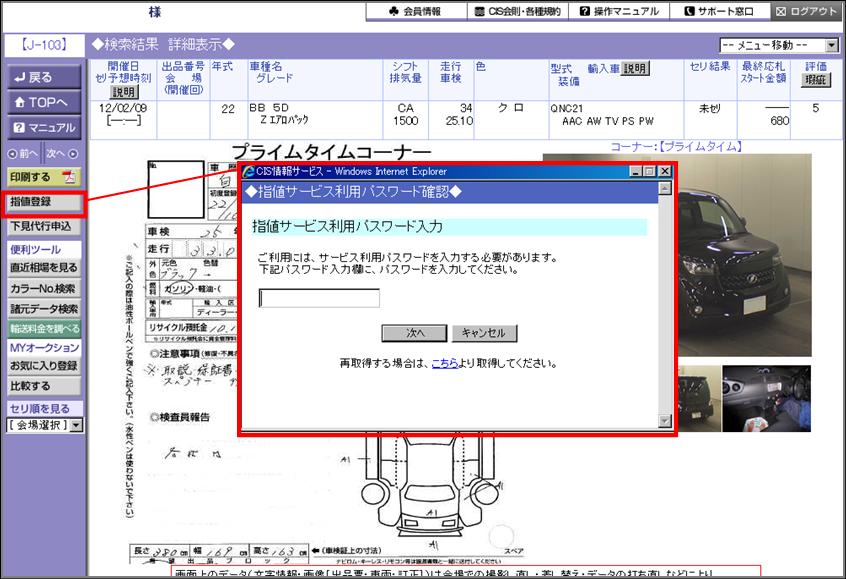Click 輸送料金を調べる button
846x579 pixels.
[x=44, y=329]
